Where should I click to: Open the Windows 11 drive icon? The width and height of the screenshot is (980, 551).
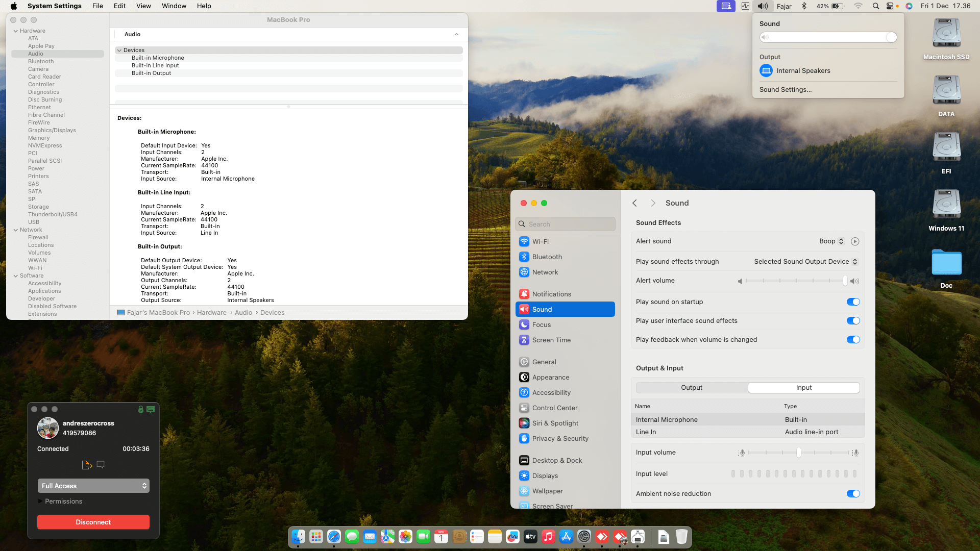(946, 204)
